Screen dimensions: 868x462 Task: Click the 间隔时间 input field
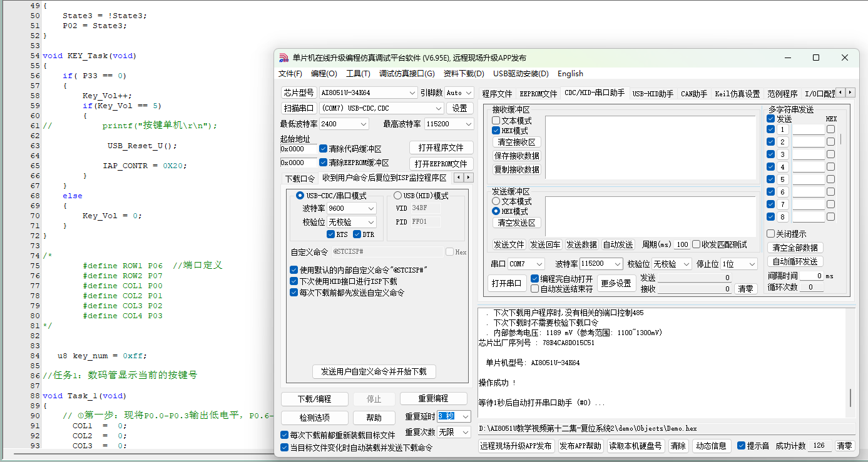[x=812, y=276]
